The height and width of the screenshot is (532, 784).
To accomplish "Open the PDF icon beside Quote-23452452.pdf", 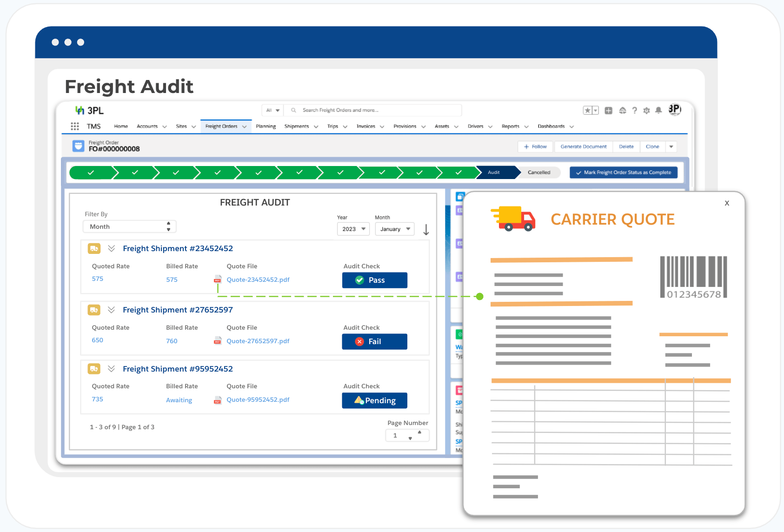I will coord(217,279).
